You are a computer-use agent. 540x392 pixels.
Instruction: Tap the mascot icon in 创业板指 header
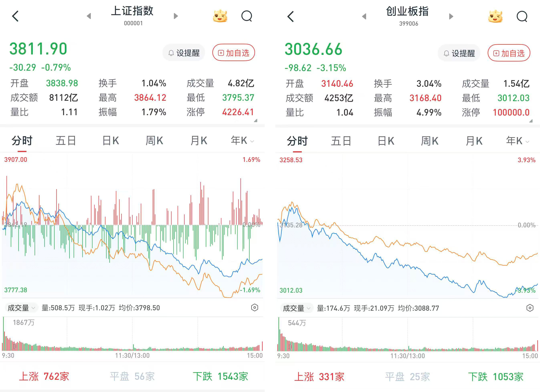495,16
